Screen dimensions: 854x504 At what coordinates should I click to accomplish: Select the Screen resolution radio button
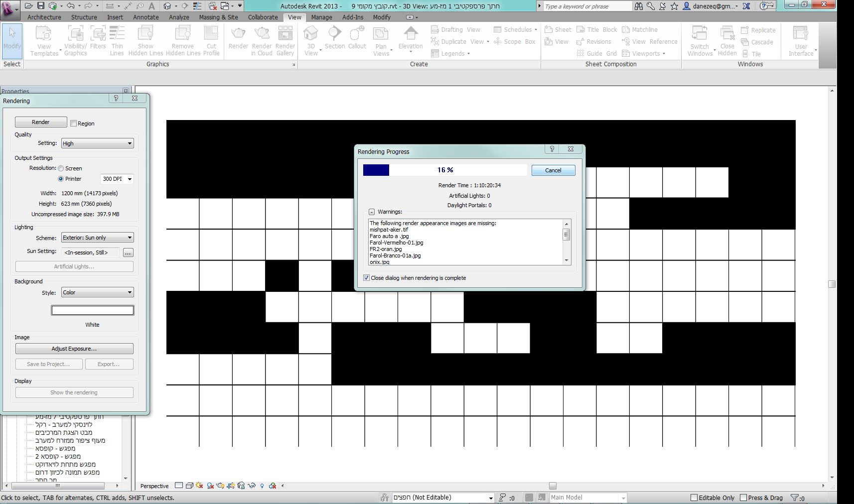[x=61, y=168]
